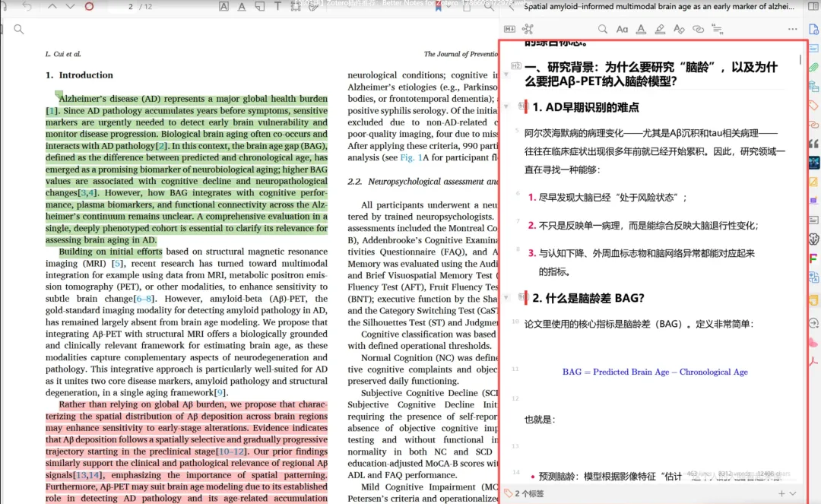The height and width of the screenshot is (504, 821).
Task: Go to previous page with up arrow
Action: pos(52,7)
